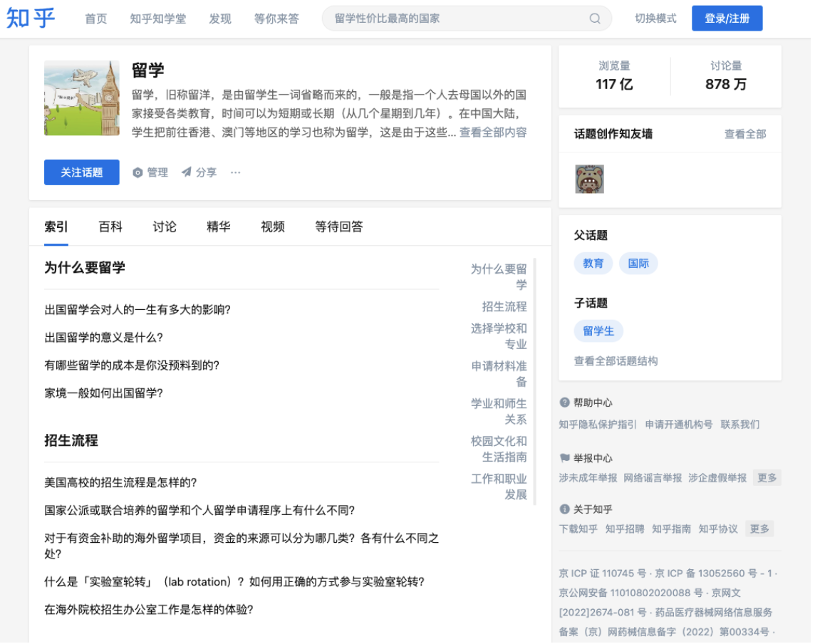Open question about 国家公派或联合培养的留学
This screenshot has height=644, width=815.
201,512
